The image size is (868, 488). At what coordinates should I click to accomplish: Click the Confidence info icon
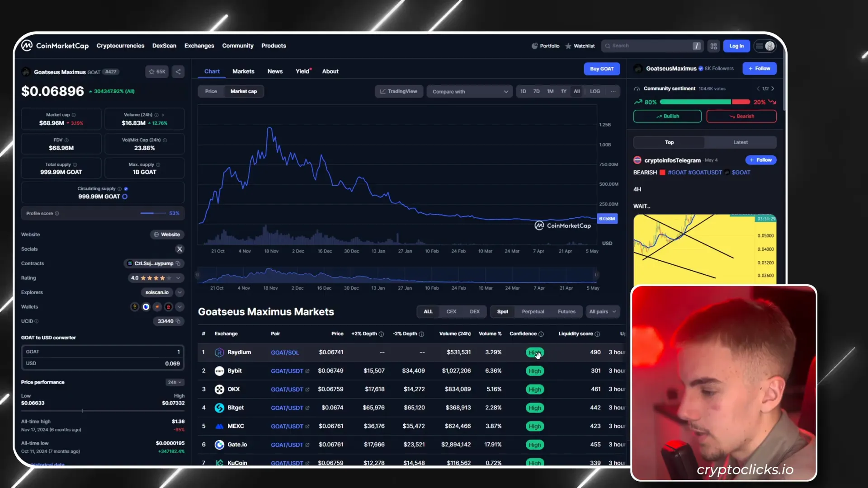(x=541, y=334)
